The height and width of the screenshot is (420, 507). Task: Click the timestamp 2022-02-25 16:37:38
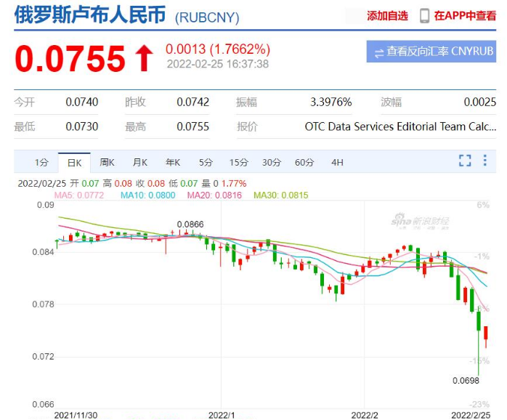[218, 64]
